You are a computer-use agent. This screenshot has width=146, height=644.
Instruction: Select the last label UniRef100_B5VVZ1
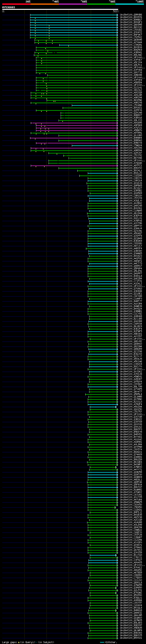(x=131, y=638)
